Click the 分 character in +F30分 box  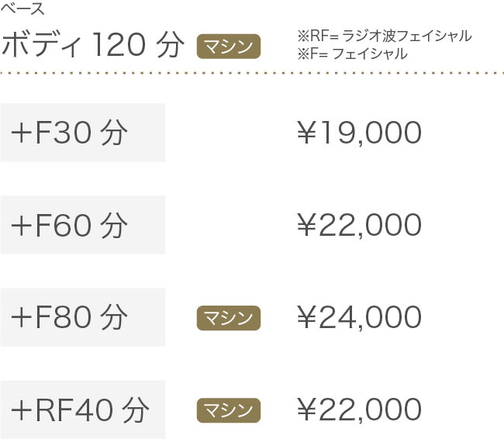coord(114,133)
